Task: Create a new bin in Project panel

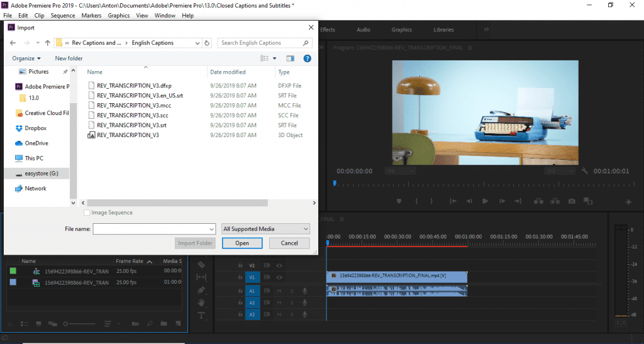Action: point(164,324)
